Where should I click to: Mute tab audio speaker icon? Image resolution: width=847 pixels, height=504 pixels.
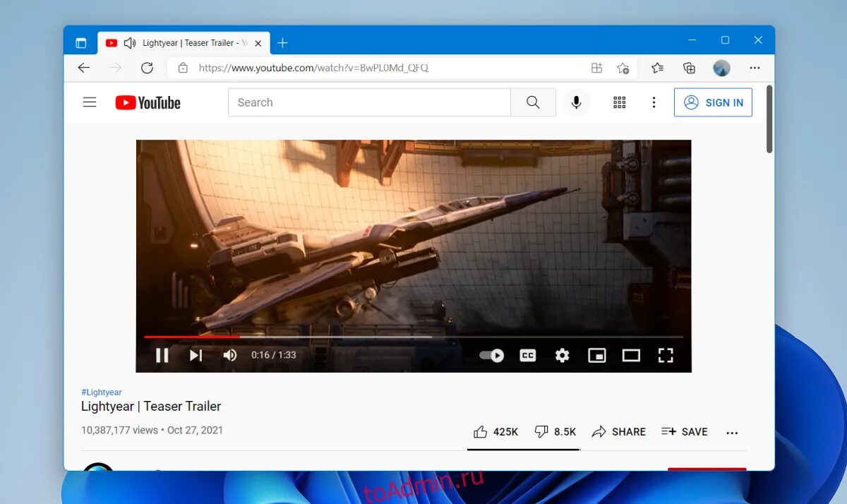pyautogui.click(x=130, y=43)
